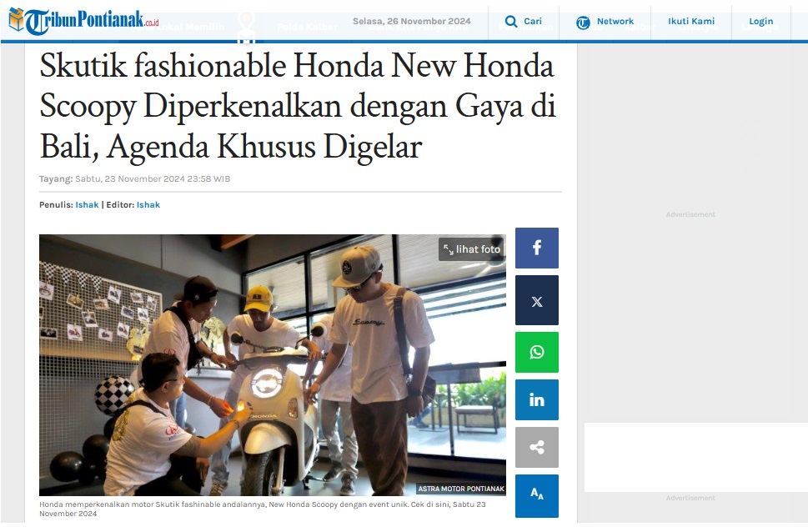The height and width of the screenshot is (532, 808).
Task: Open the Network menu
Action: tap(605, 22)
